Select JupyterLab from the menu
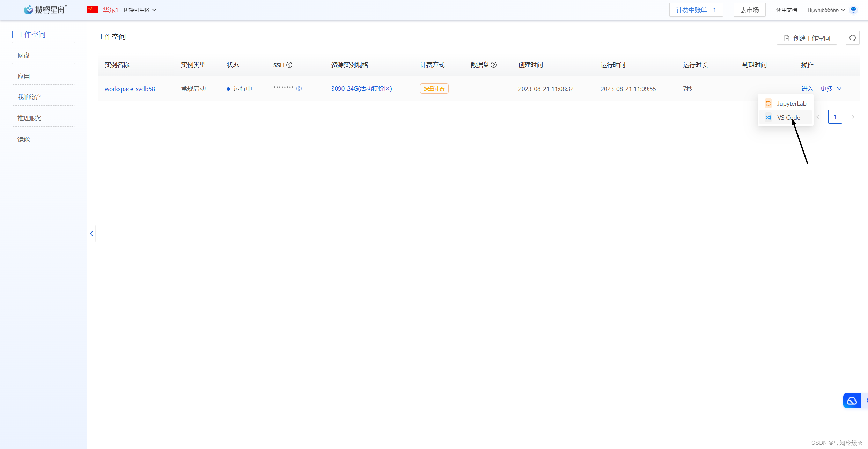The image size is (868, 449). pyautogui.click(x=791, y=104)
